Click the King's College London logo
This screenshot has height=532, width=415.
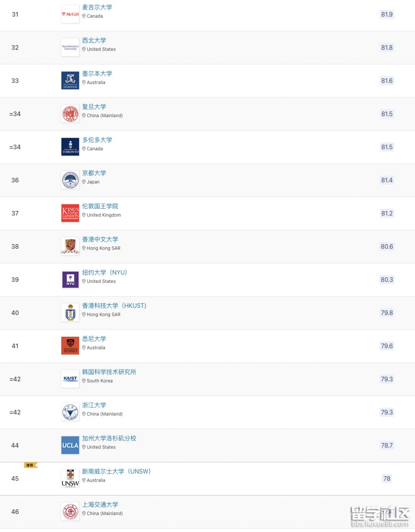(x=70, y=213)
